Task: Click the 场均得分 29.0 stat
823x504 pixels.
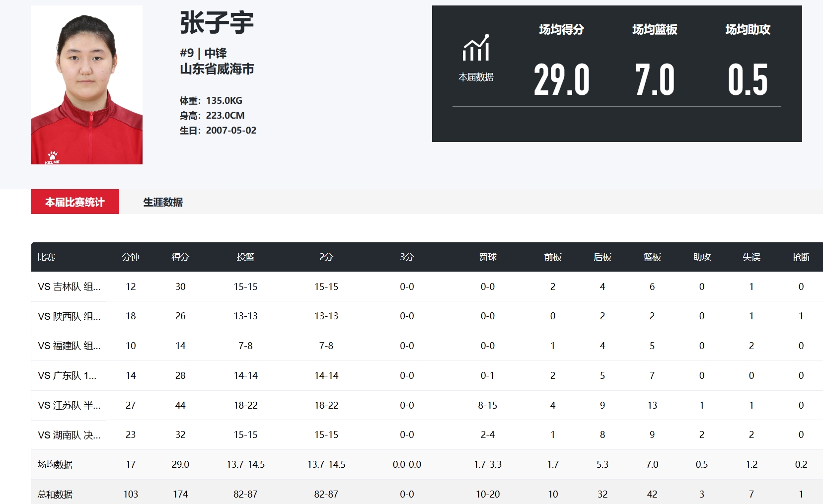Action: pos(561,78)
